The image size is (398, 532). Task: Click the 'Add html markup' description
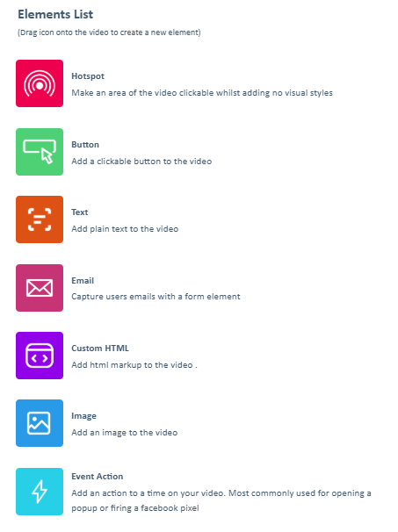(x=134, y=364)
